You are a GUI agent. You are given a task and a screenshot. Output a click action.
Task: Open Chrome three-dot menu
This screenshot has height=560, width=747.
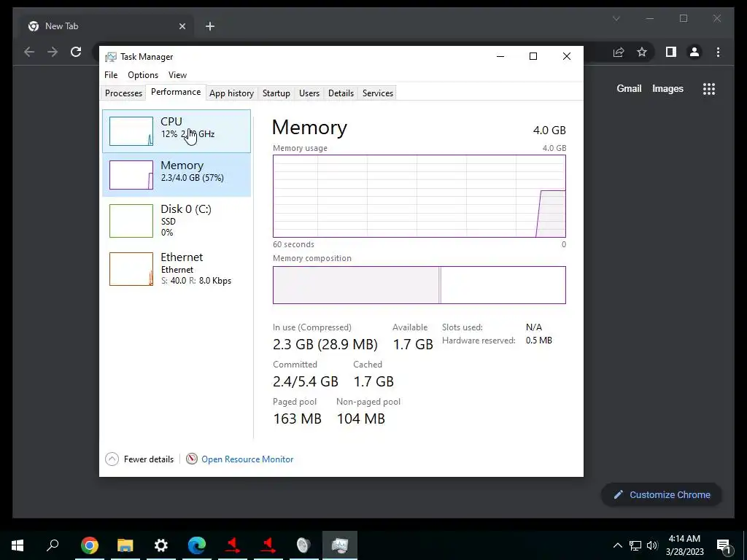point(718,52)
